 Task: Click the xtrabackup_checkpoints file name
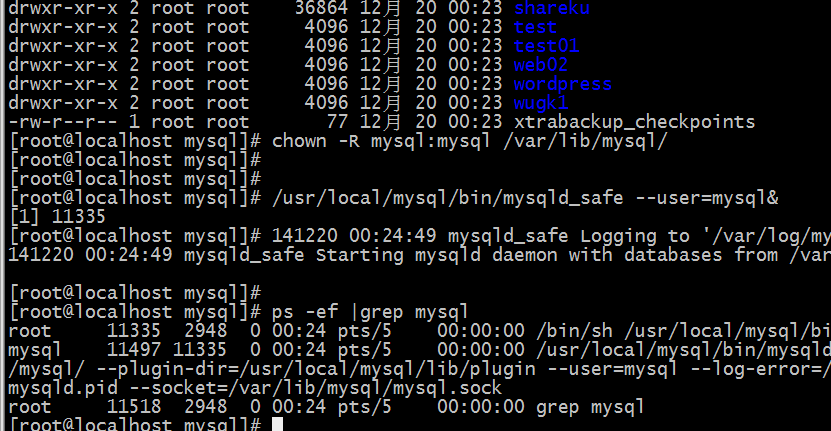(x=634, y=122)
